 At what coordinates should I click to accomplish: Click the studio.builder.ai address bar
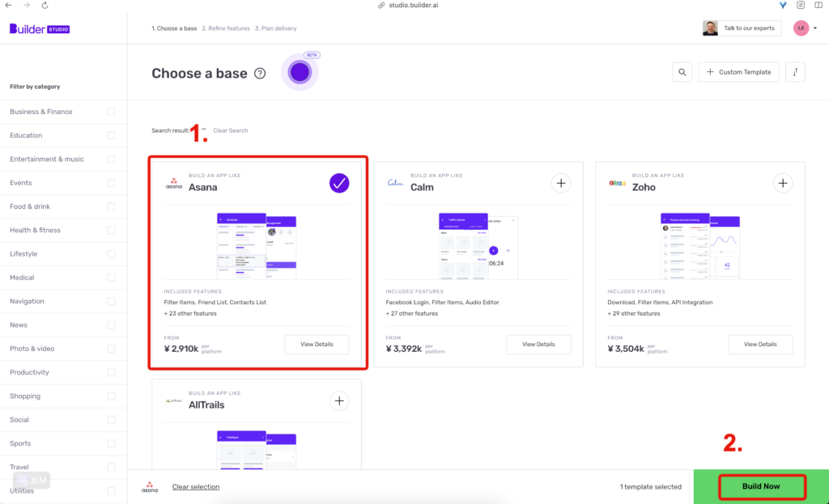[x=414, y=6]
